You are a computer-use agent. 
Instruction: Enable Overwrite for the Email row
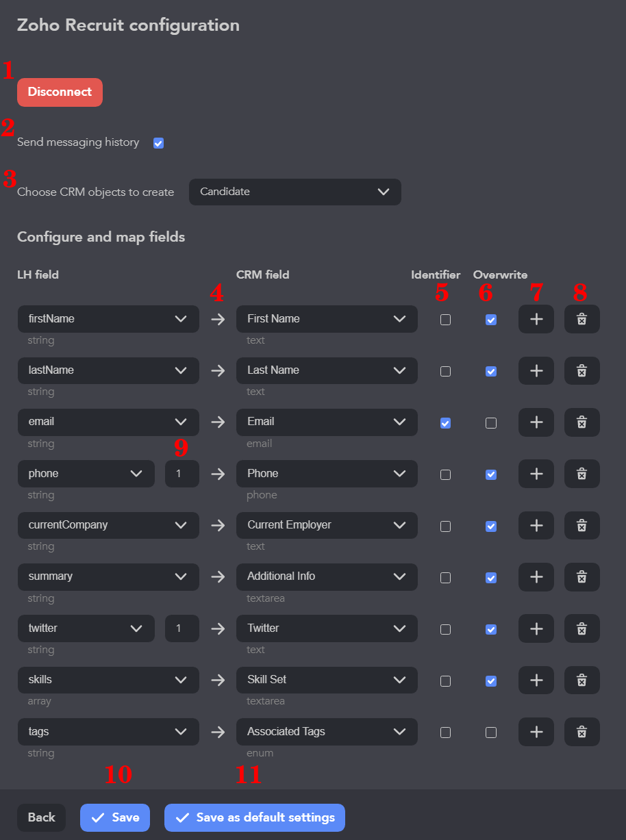pyautogui.click(x=491, y=423)
